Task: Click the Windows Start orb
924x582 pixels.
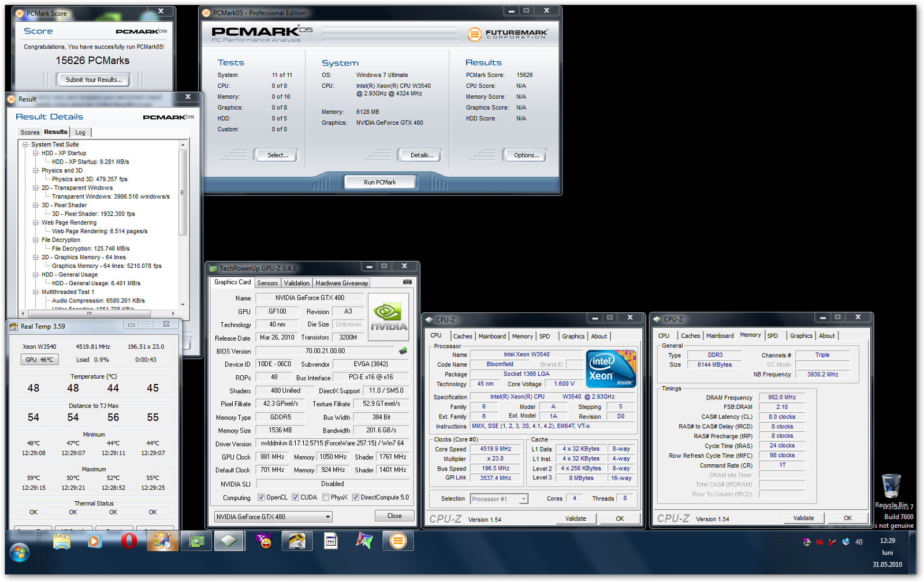Action: coord(19,553)
